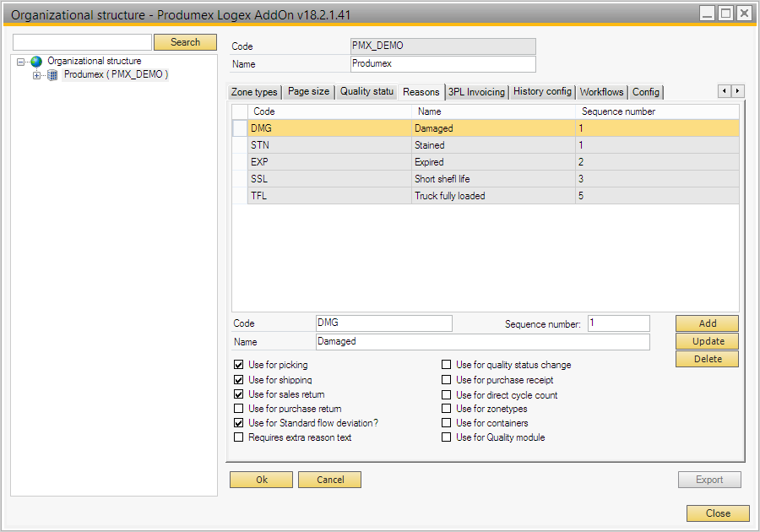Uncheck Use for picking checkbox
Image resolution: width=760 pixels, height=532 pixels.
(x=239, y=366)
